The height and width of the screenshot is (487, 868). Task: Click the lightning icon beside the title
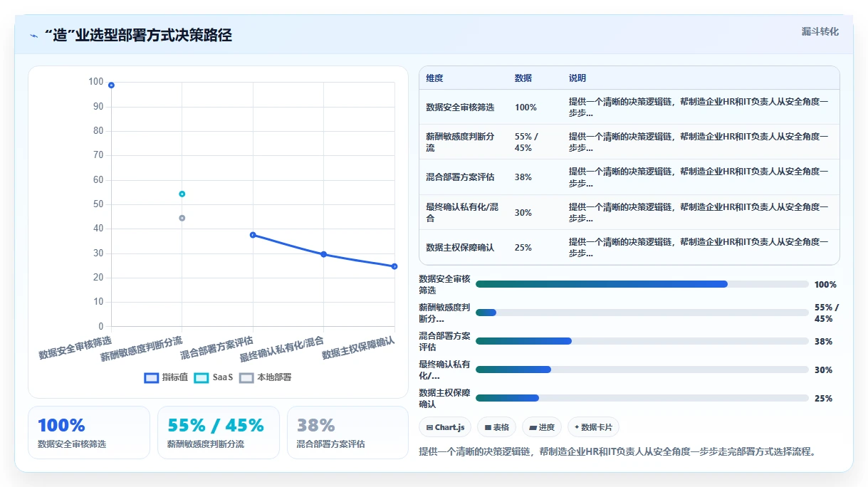(33, 36)
